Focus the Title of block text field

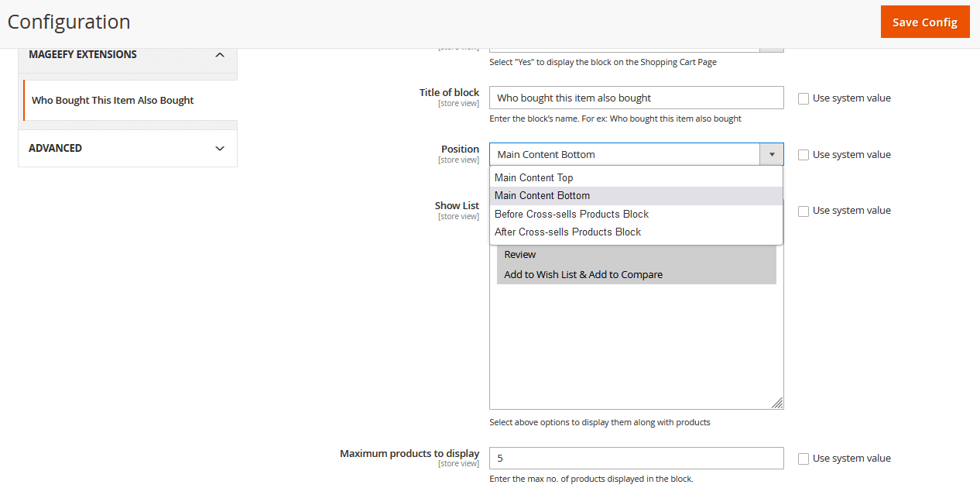tap(636, 98)
